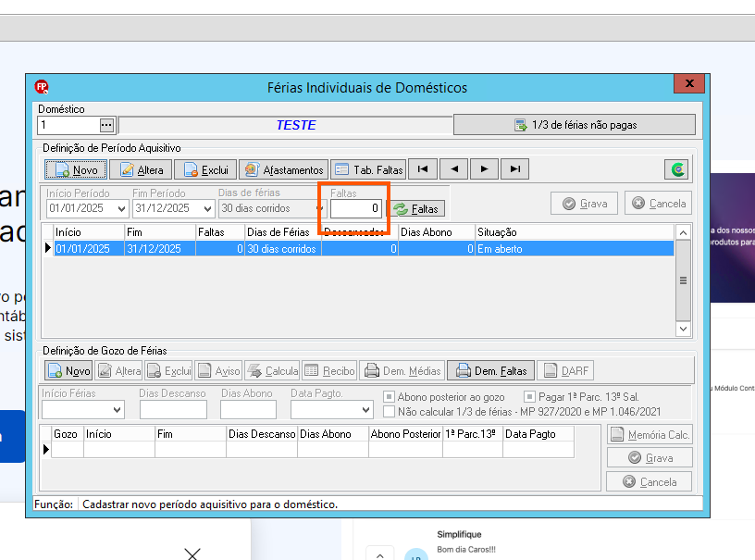The height and width of the screenshot is (560, 755).
Task: Click the Recibo toolbar button
Action: pos(329,370)
